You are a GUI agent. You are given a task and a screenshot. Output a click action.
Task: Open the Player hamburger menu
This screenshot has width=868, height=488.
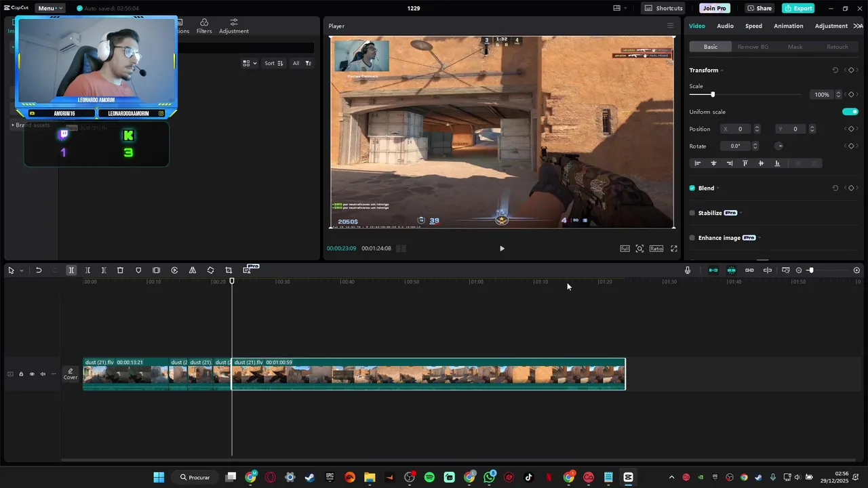pos(670,26)
